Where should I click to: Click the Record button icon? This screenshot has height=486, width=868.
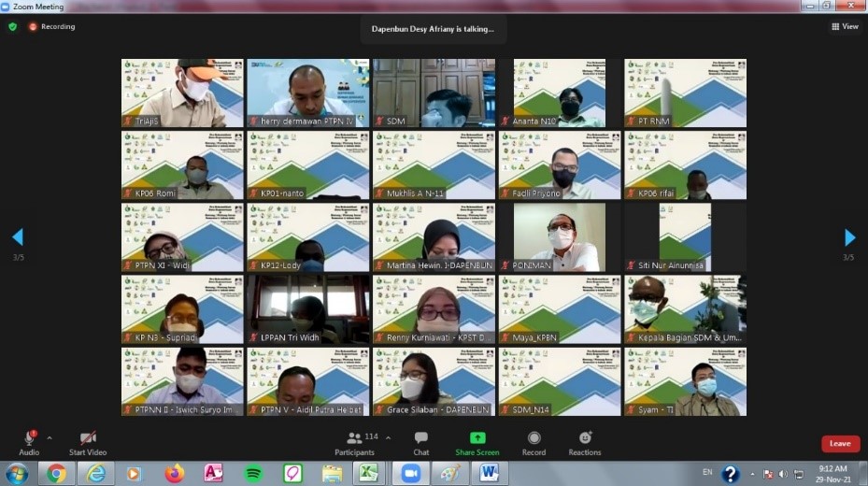534,438
